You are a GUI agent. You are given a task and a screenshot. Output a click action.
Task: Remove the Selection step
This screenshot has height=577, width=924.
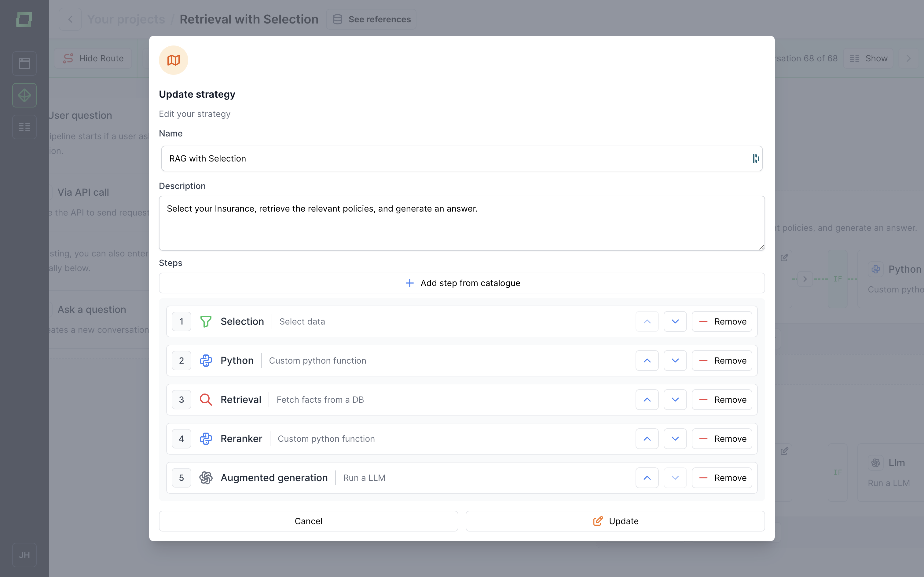(722, 321)
